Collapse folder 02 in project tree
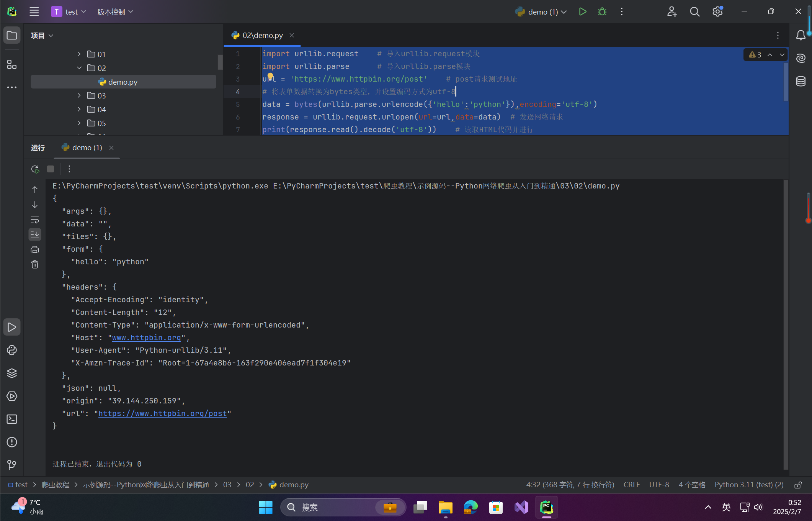Screen dimensions: 812x521 (x=79, y=68)
